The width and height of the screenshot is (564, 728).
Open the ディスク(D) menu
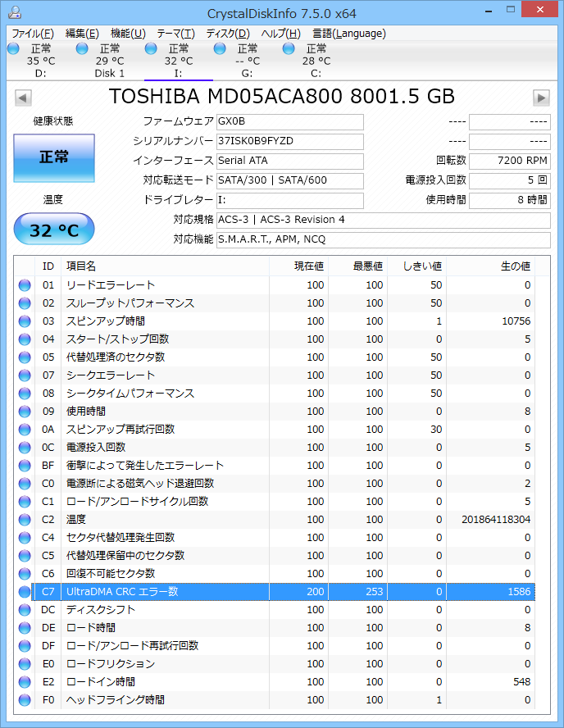228,34
